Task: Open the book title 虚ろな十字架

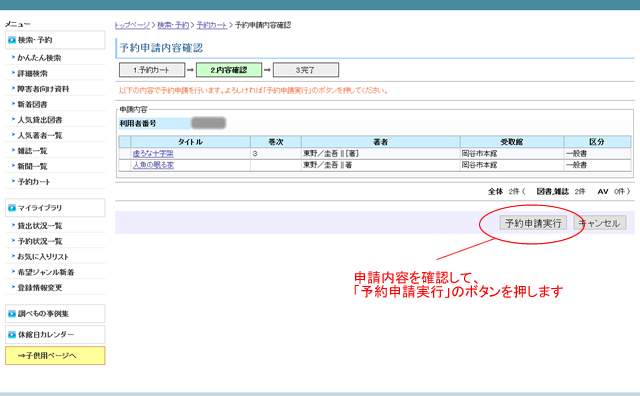Action: pyautogui.click(x=153, y=154)
